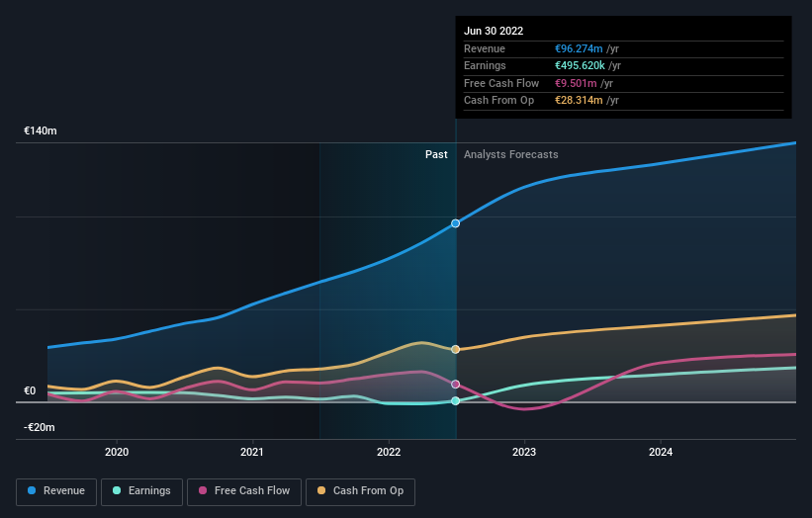Select the 2023 x-axis label
This screenshot has height=518, width=812.
click(524, 452)
